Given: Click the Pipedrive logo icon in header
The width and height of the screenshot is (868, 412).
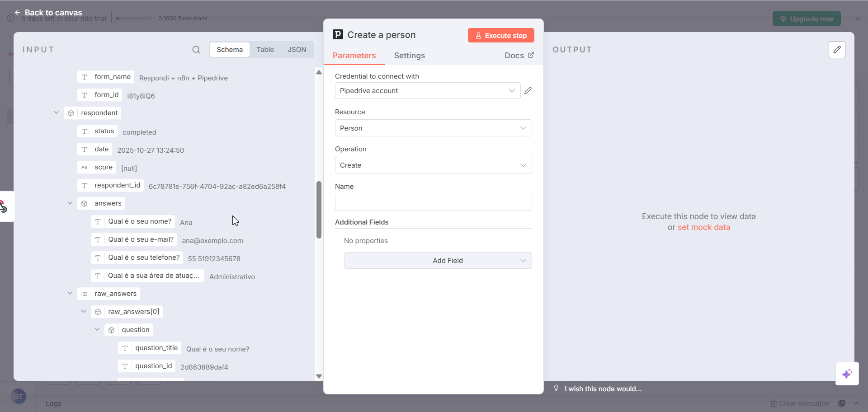Looking at the screenshot, I should [338, 35].
